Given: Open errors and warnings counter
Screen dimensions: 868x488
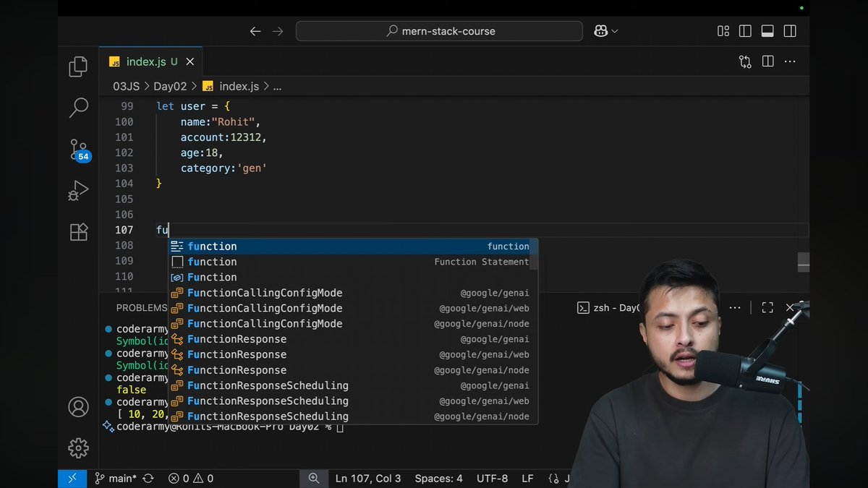Looking at the screenshot, I should click(x=191, y=478).
